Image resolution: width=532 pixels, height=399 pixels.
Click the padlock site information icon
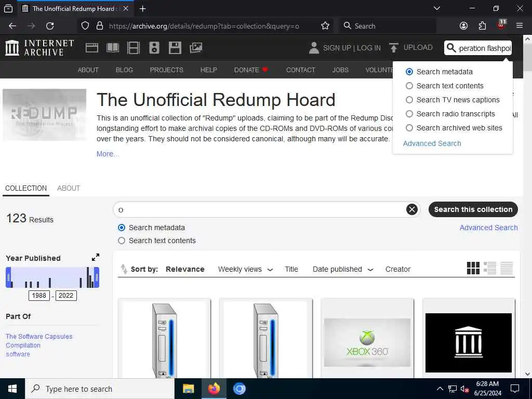tap(100, 26)
